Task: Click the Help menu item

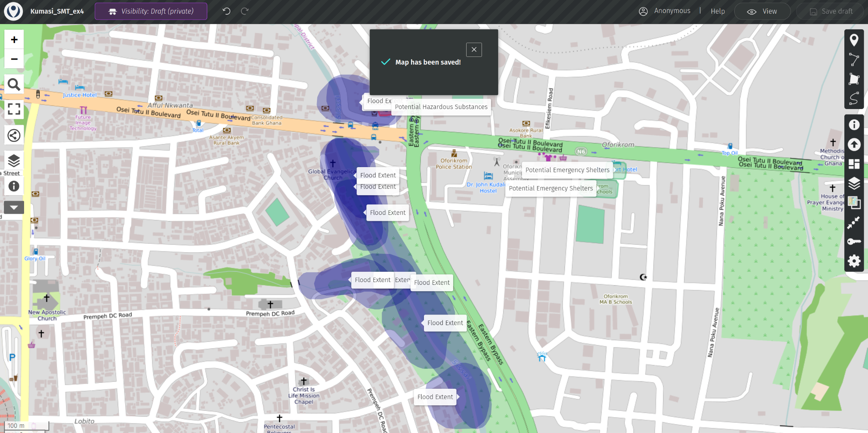Action: (x=718, y=11)
